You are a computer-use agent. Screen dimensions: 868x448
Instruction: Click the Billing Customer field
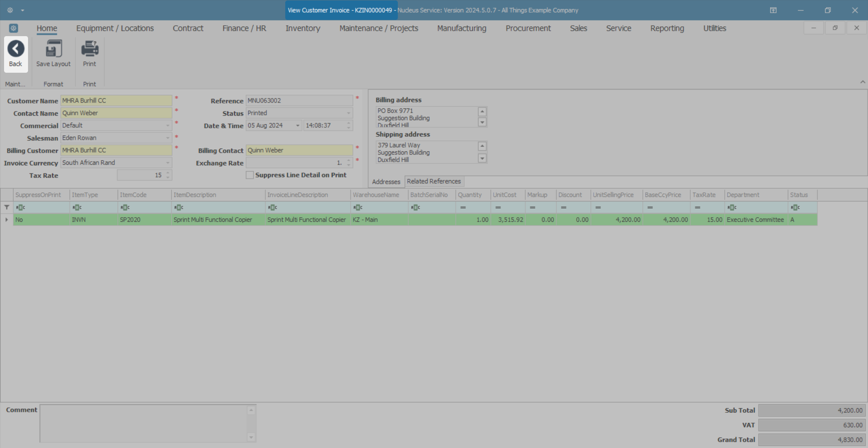116,150
